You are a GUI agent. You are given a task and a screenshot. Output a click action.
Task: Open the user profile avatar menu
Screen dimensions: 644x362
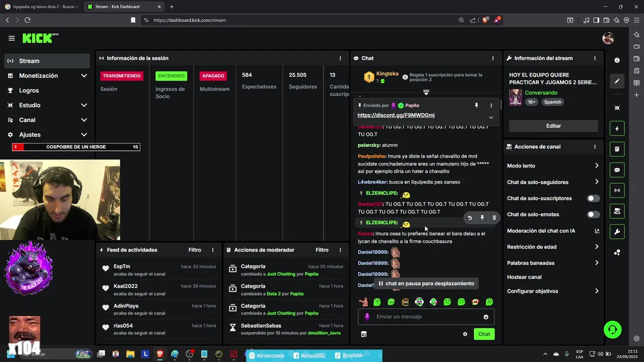[608, 38]
